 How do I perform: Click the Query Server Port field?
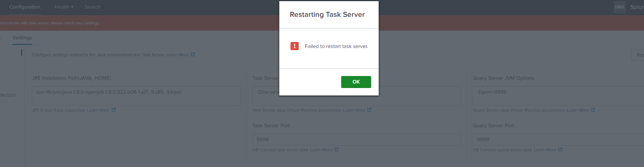pyautogui.click(x=558, y=140)
